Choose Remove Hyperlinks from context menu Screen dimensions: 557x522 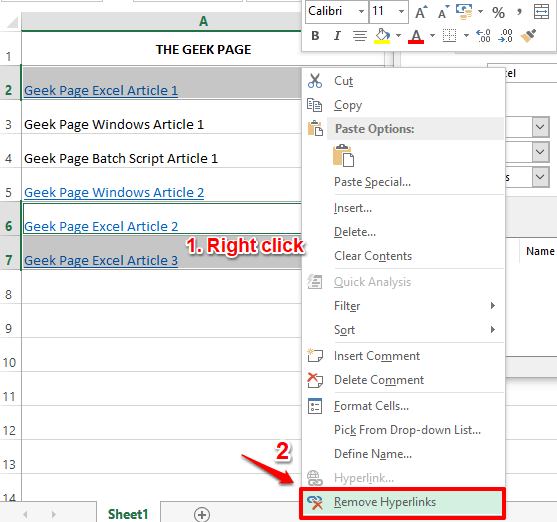[x=402, y=502]
